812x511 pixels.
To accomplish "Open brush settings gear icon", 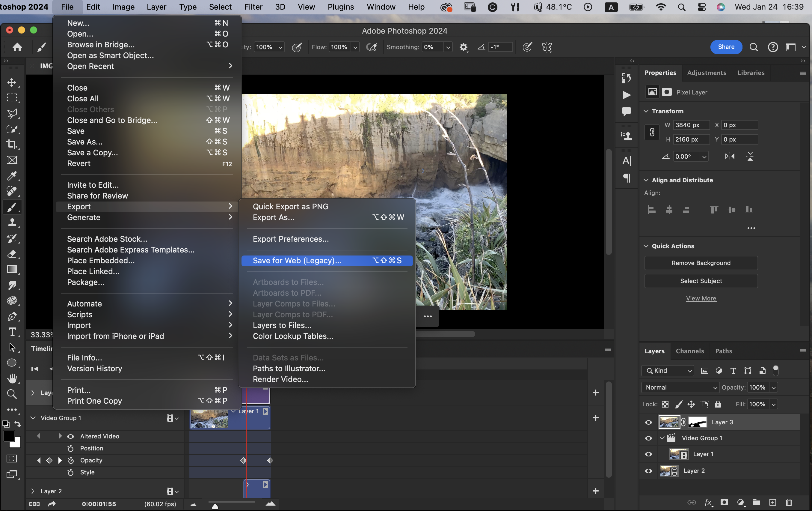I will 464,47.
